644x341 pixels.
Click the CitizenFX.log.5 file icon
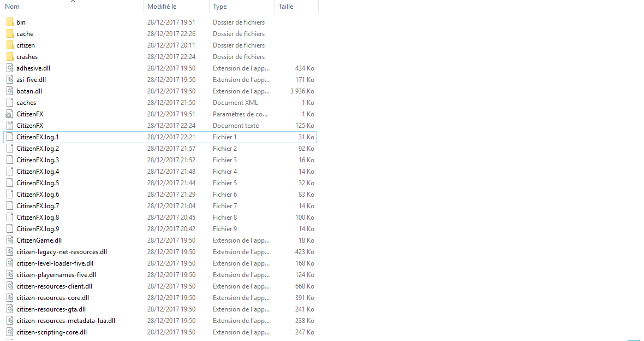tap(10, 183)
